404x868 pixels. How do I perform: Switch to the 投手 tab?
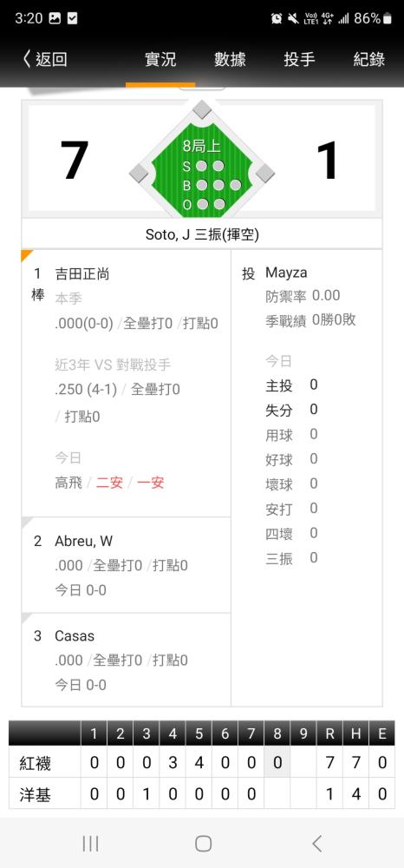[300, 59]
